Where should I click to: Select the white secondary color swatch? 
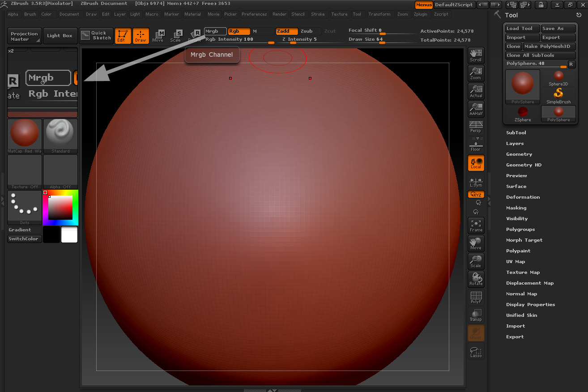[69, 234]
